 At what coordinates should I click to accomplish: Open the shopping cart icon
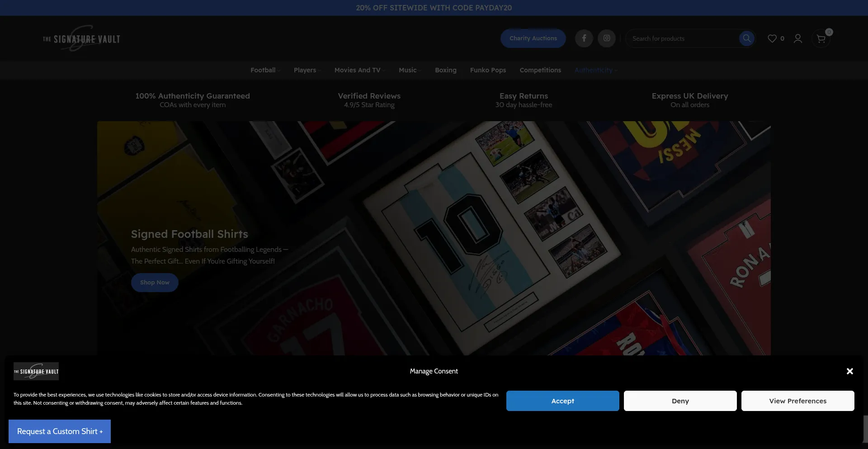coord(821,39)
